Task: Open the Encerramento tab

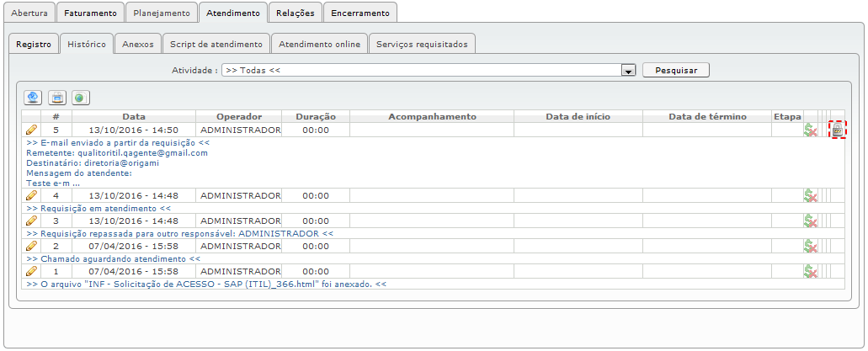Action: (x=360, y=13)
